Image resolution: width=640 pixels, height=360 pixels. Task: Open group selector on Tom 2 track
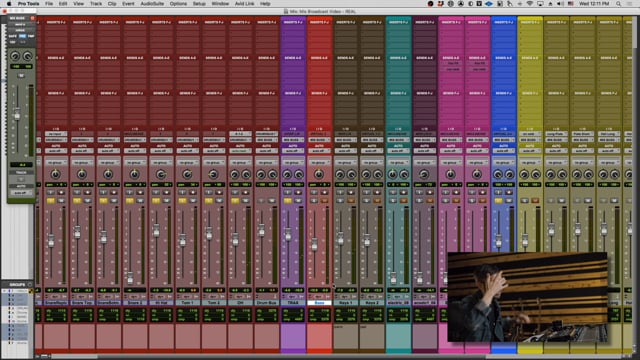pyautogui.click(x=213, y=162)
